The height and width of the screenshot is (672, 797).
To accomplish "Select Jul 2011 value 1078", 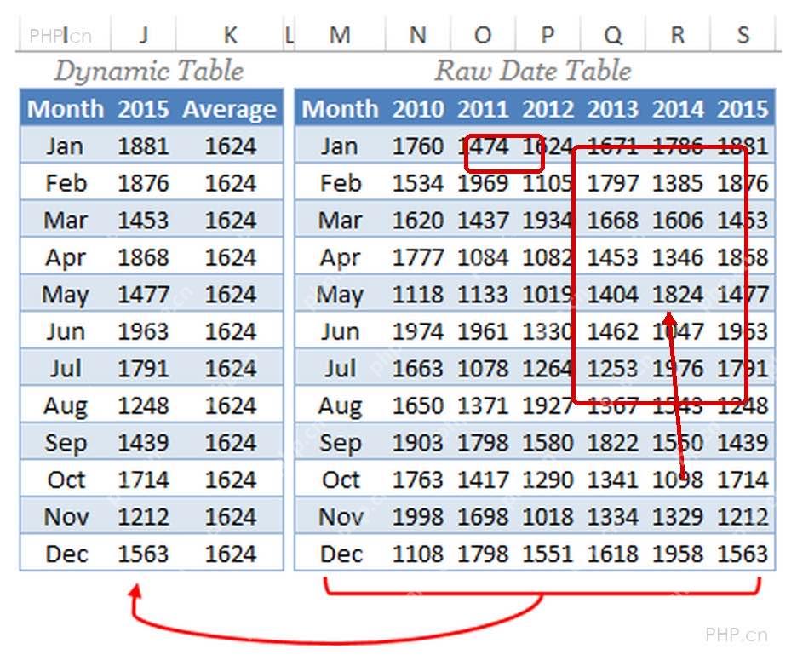I will [483, 369].
